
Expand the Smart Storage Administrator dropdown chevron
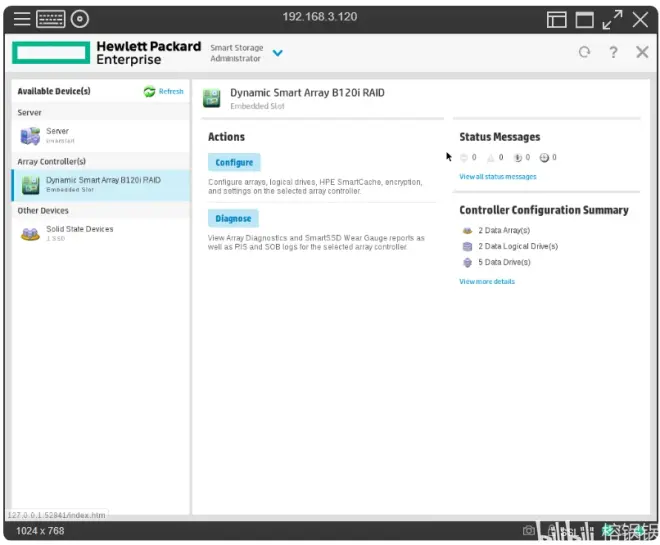coord(277,53)
